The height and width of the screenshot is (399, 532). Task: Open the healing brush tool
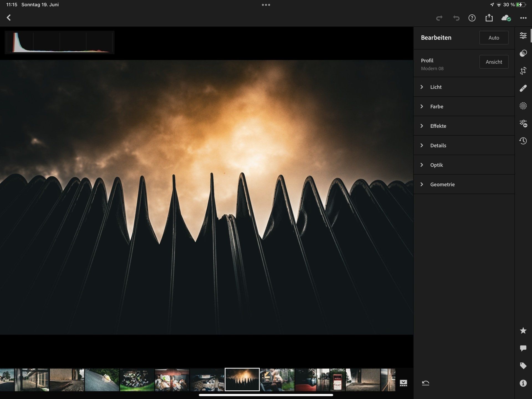[x=523, y=88]
